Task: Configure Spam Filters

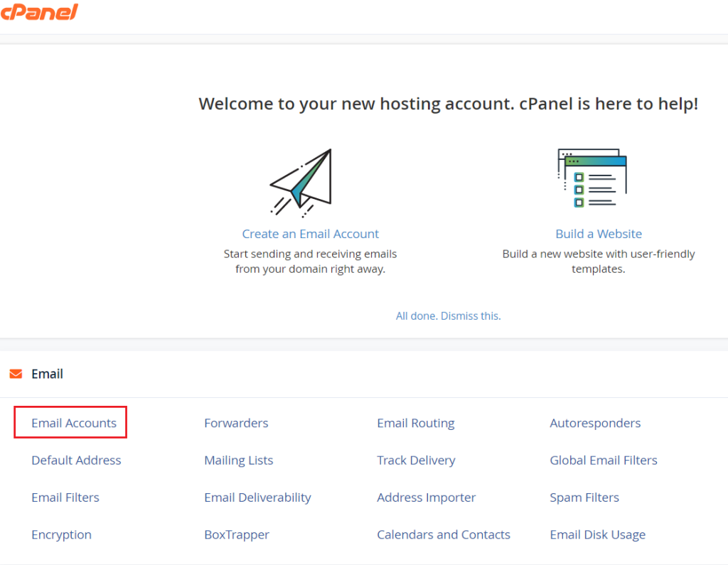Action: point(584,497)
